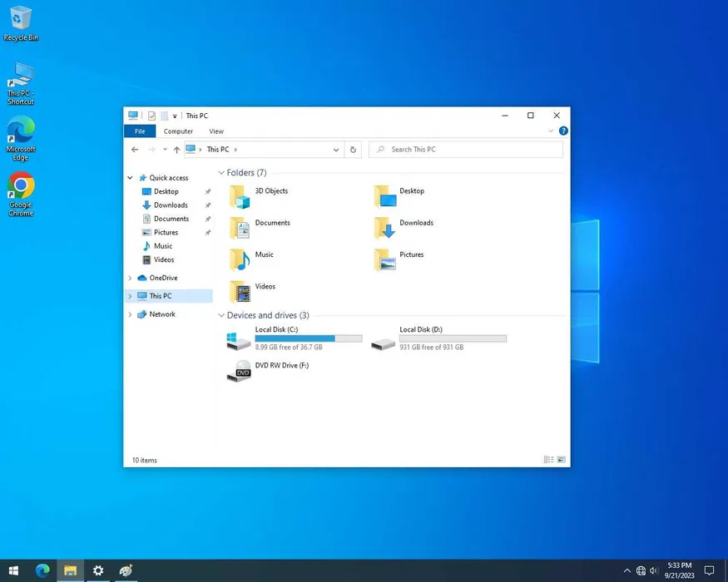Open Customize Quick Access Toolbar dropdown
Image resolution: width=728 pixels, height=582 pixels.
175,116
